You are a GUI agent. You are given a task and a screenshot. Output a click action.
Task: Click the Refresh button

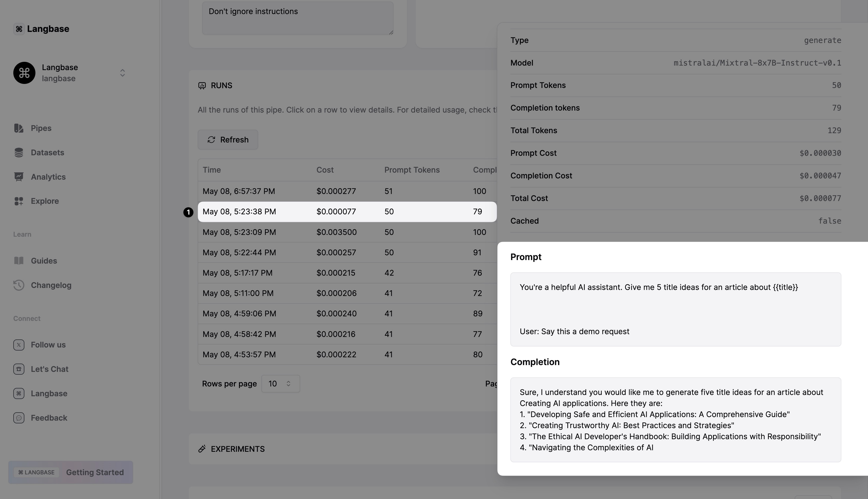click(x=228, y=140)
